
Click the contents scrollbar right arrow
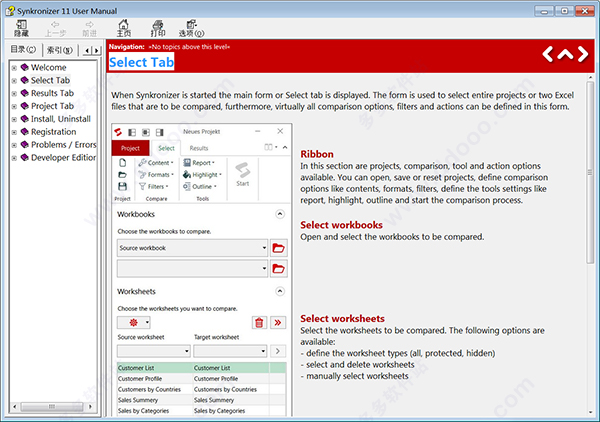tap(90, 406)
